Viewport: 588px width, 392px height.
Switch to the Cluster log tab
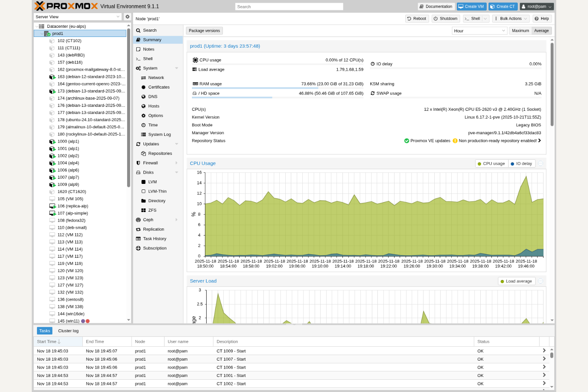[68, 331]
